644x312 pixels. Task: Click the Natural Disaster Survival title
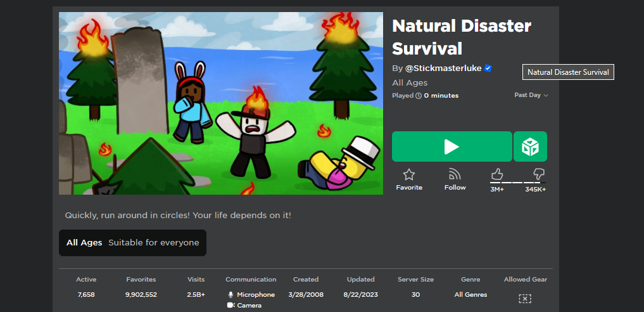pyautogui.click(x=462, y=37)
